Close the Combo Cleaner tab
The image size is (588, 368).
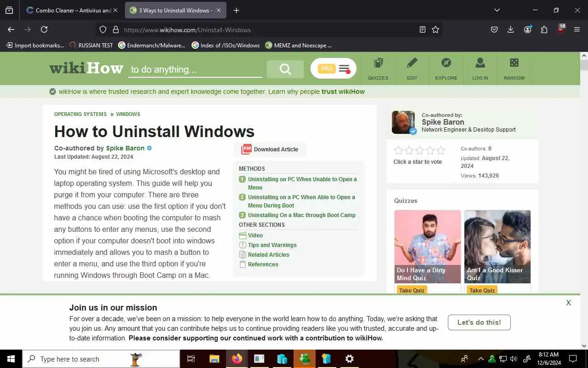[x=115, y=10]
